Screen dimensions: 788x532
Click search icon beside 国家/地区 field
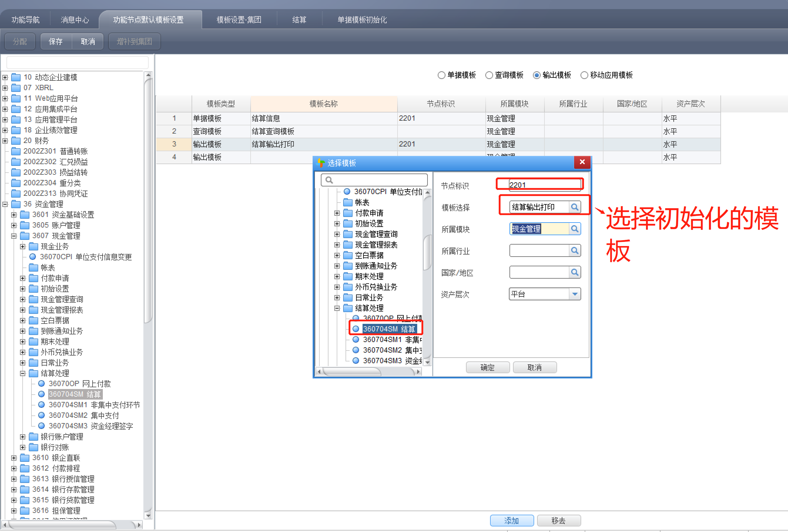click(x=574, y=272)
